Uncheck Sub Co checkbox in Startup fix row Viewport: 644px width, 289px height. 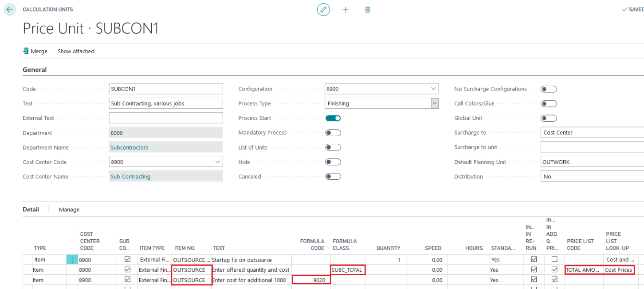point(128,259)
